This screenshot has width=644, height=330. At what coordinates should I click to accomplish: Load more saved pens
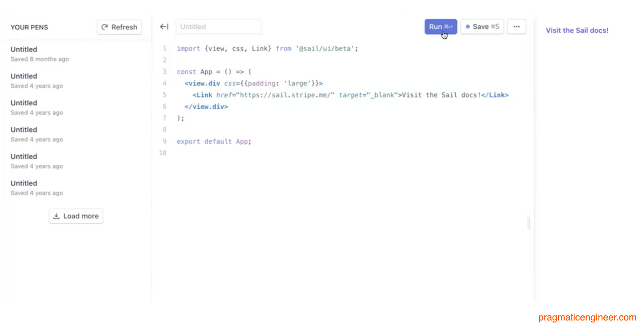(76, 216)
